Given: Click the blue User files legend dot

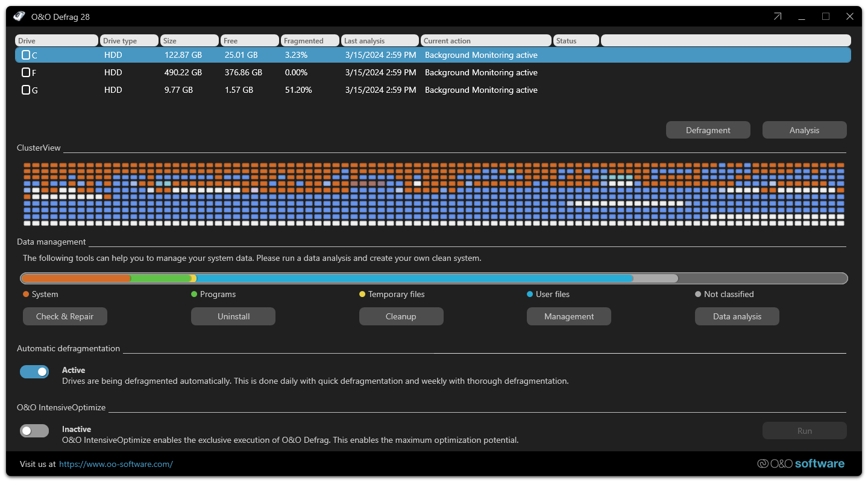Looking at the screenshot, I should pyautogui.click(x=530, y=294).
